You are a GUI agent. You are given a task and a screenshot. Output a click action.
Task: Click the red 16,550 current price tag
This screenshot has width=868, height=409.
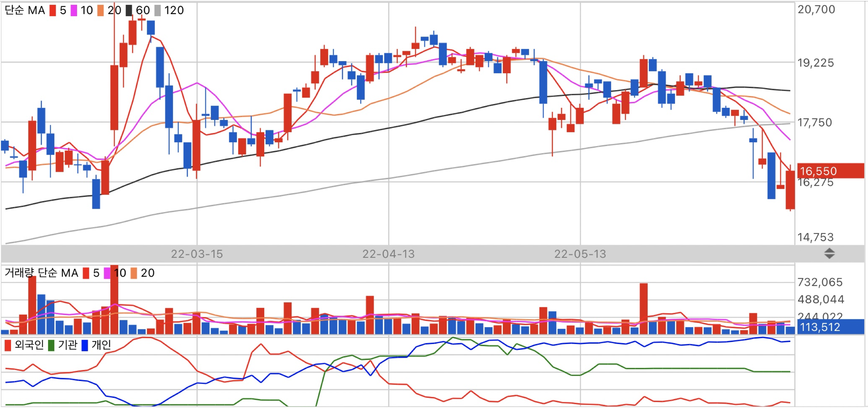point(830,171)
